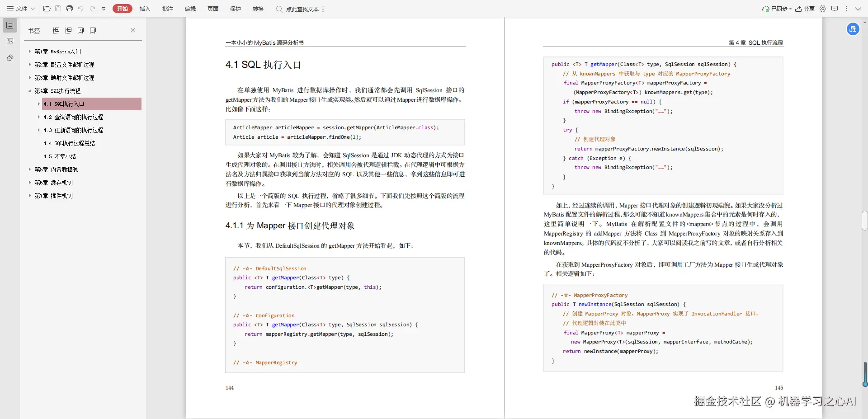Switch to the 编辑 tab
The height and width of the screenshot is (419, 868).
coord(190,9)
